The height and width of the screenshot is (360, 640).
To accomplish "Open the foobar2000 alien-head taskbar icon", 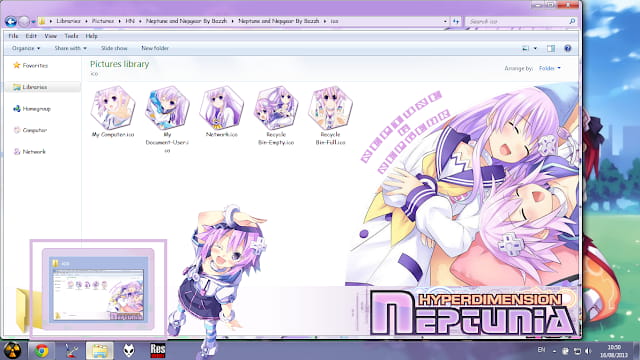I will coord(129,351).
